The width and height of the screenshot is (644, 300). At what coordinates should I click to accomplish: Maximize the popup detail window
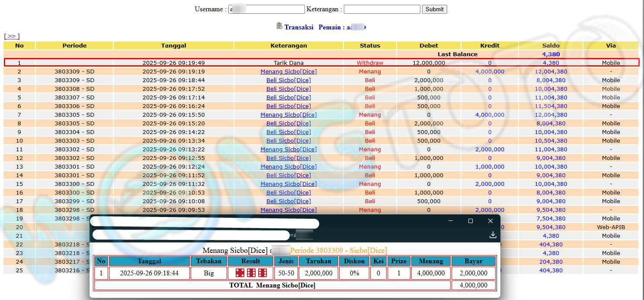click(x=471, y=221)
